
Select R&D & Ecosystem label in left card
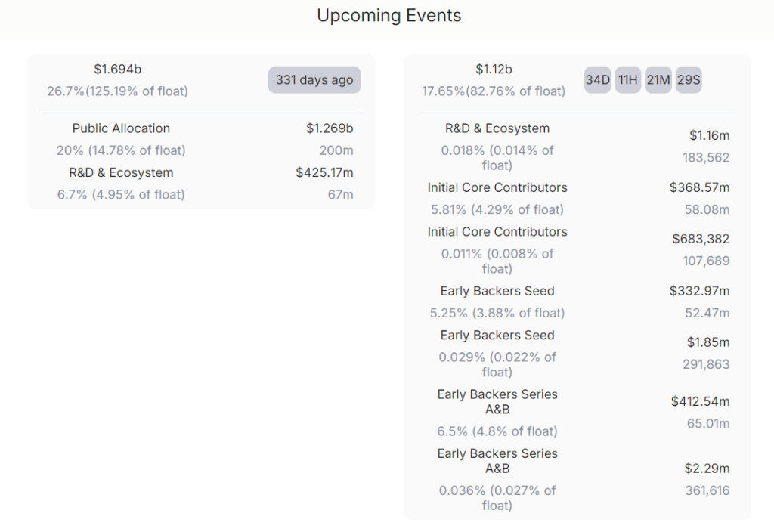(x=121, y=173)
